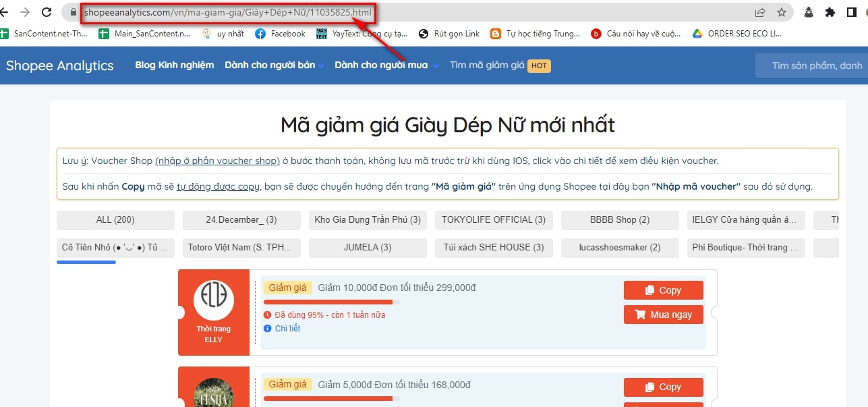Select the Túi xách SHE HOUSE filter tab
Screen dimensions: 868x407
coord(494,248)
